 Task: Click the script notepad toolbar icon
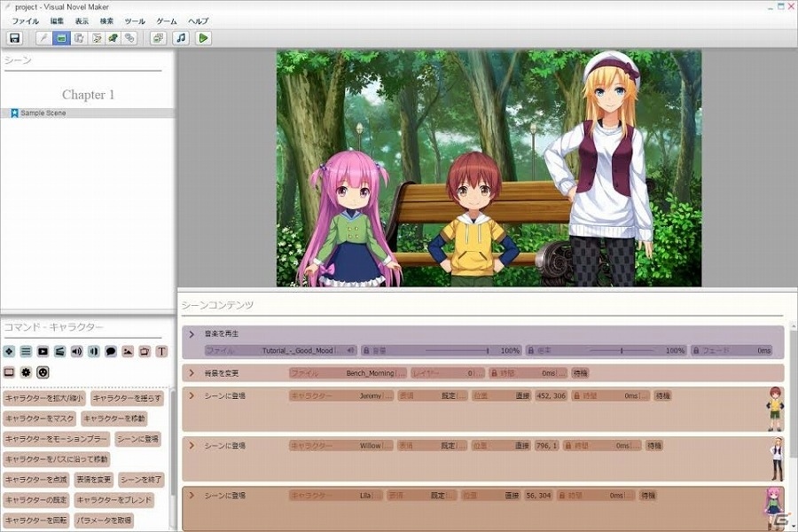tap(96, 38)
